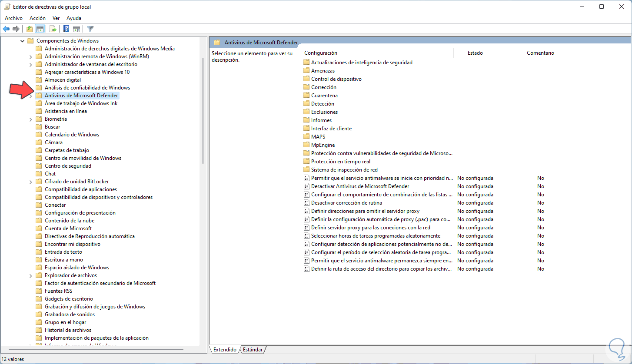The image size is (632, 364).
Task: Toggle the show/hide console tree toolbar icon
Action: (40, 29)
